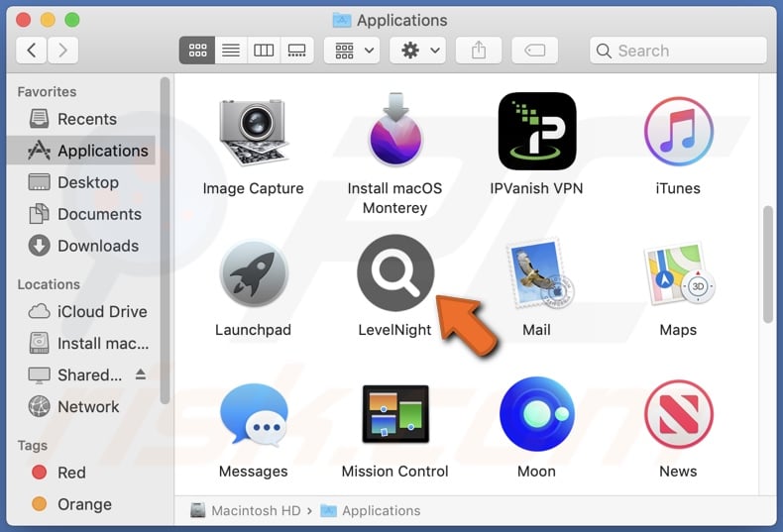Open the group-by dropdown
The width and height of the screenshot is (783, 532).
click(352, 51)
